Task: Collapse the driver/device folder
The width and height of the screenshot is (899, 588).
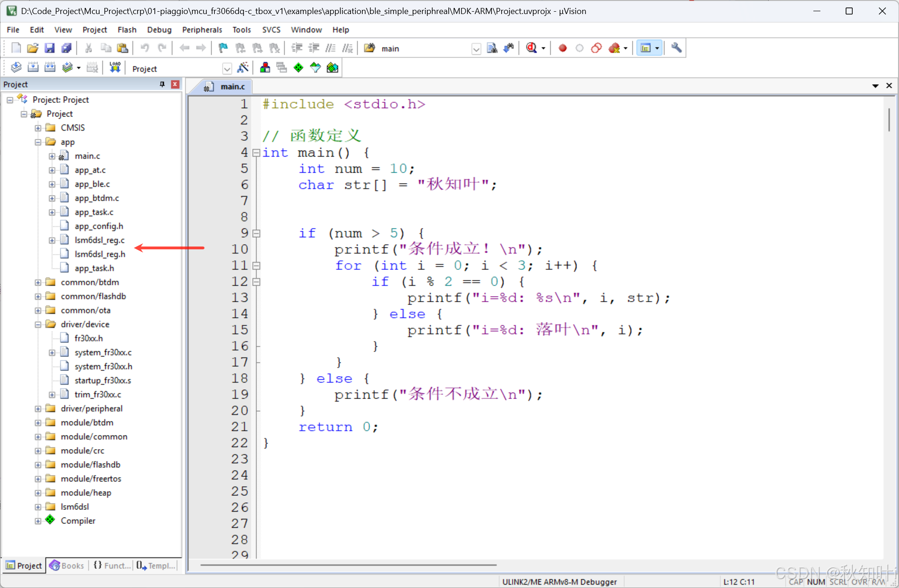Action: (38, 325)
